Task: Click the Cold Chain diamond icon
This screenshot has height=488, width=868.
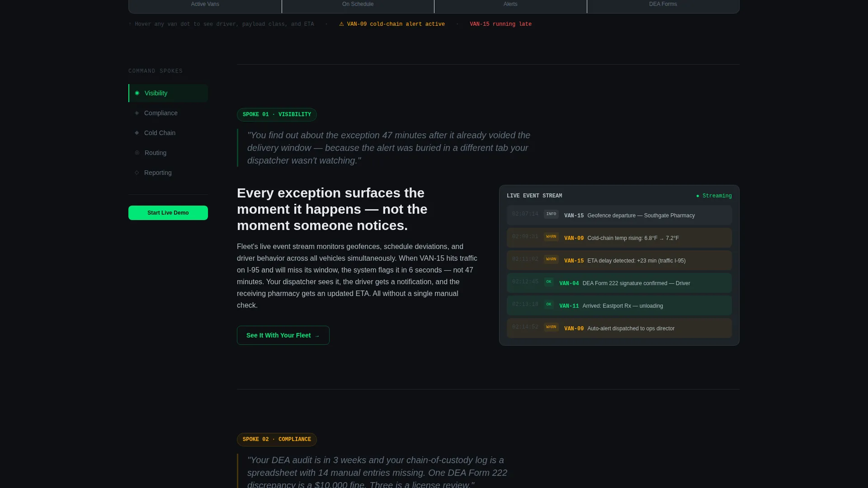Action: click(x=137, y=133)
